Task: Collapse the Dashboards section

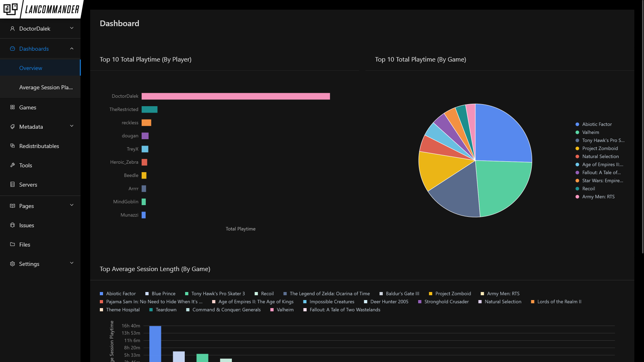Action: pyautogui.click(x=72, y=48)
